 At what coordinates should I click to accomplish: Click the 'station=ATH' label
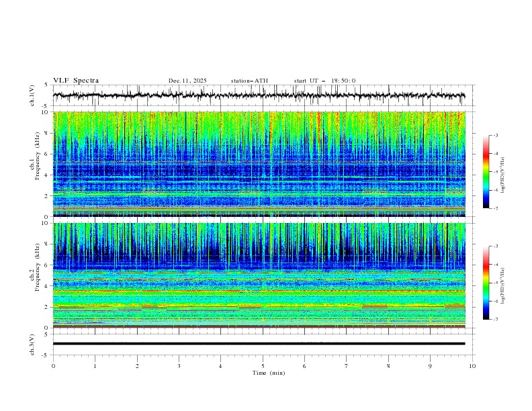pos(249,81)
